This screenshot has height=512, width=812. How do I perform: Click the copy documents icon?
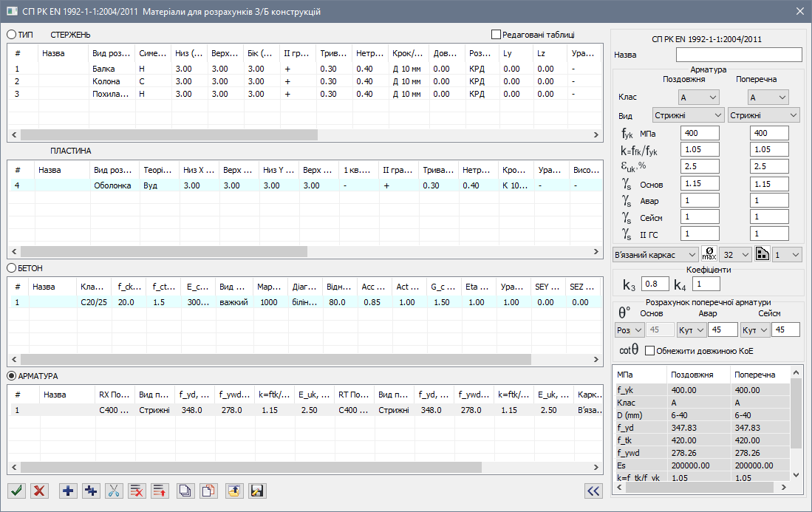(187, 490)
